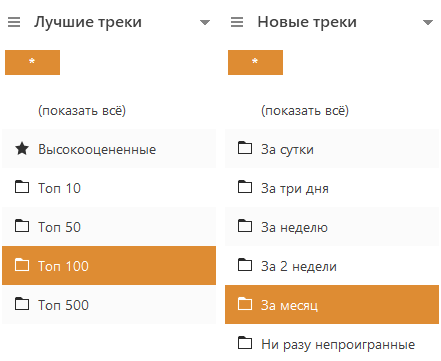Click the star icon next to Высокооцененные
The height and width of the screenshot is (361, 441).
coord(22,149)
